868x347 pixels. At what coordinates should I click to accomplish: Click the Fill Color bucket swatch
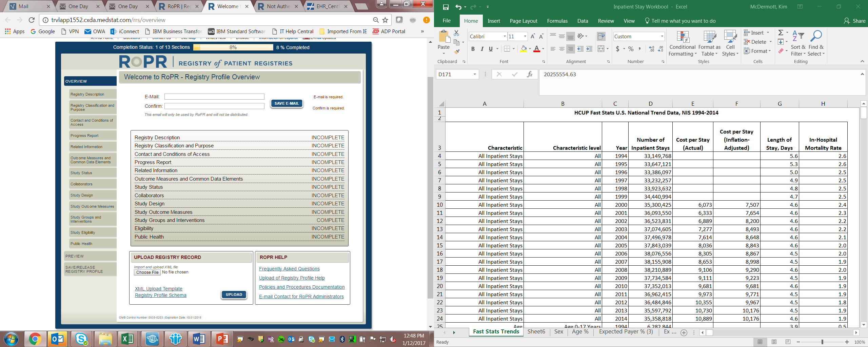pos(524,49)
